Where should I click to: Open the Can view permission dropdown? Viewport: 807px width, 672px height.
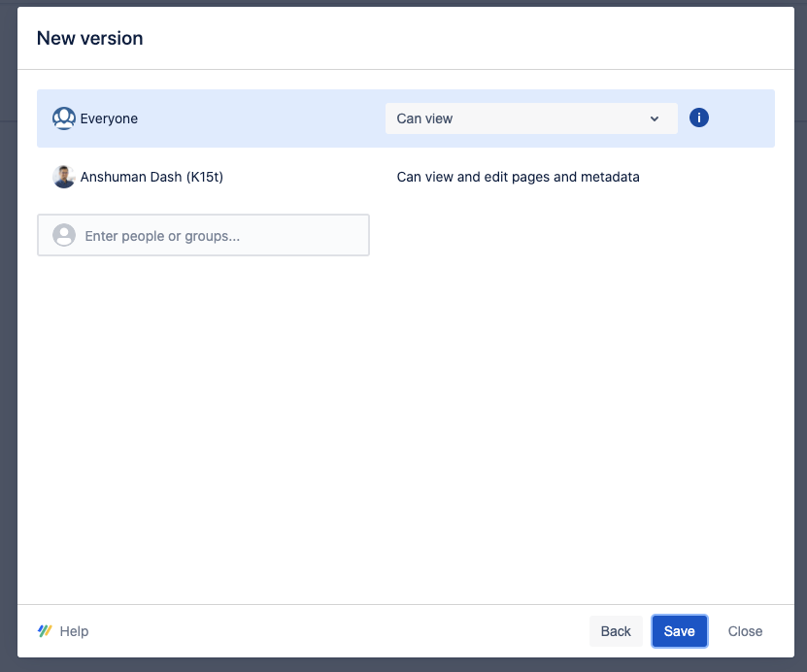pyautogui.click(x=531, y=118)
